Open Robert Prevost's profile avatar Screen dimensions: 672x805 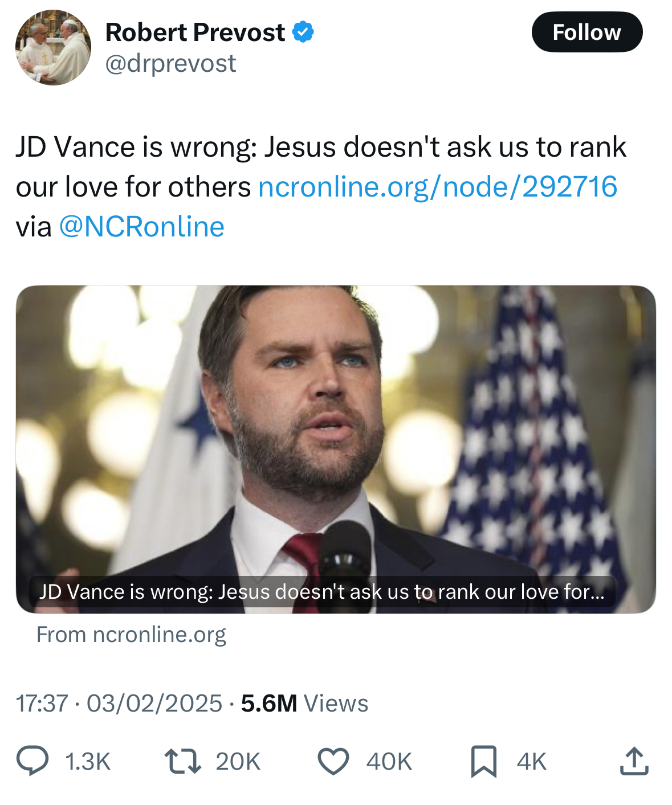pos(53,48)
